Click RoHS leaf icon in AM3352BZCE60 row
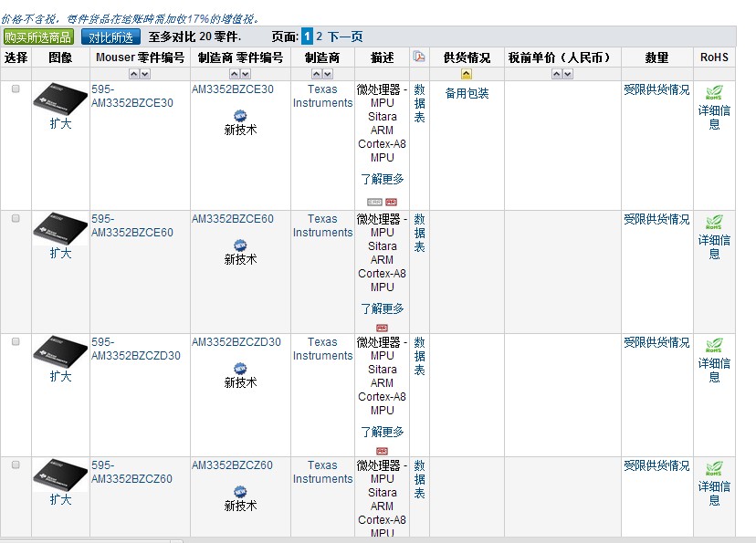This screenshot has width=756, height=543. [714, 222]
